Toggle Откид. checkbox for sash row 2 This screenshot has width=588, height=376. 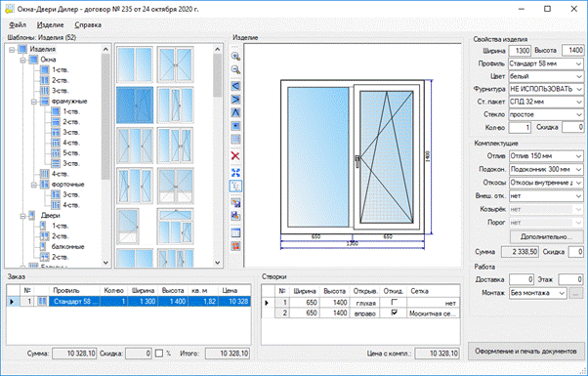395,313
